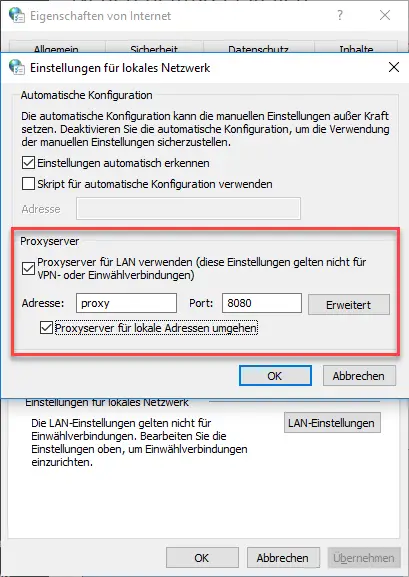Open the Sicherheit tab

coord(154,48)
